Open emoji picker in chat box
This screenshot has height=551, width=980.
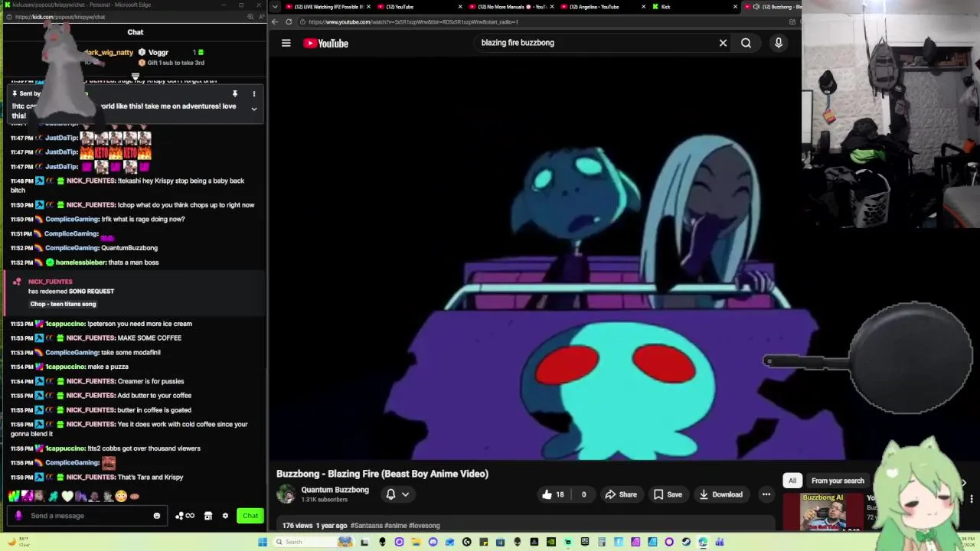tap(157, 516)
